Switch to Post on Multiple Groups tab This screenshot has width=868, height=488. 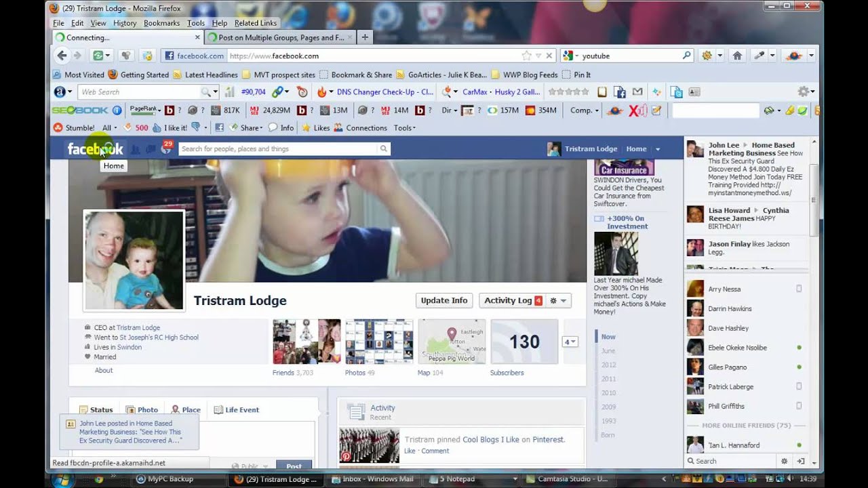pos(280,38)
